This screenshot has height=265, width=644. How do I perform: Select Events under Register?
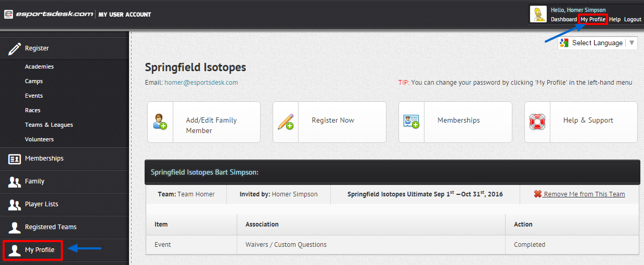pos(34,96)
